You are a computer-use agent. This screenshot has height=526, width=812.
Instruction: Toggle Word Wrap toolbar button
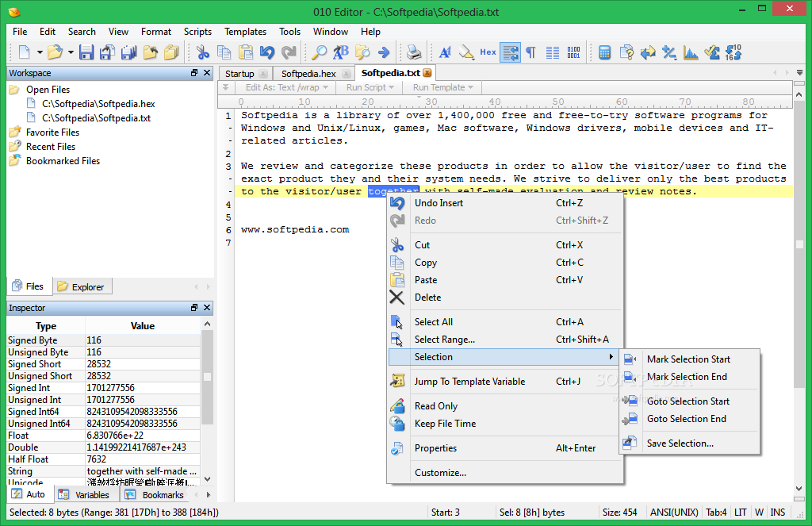pyautogui.click(x=510, y=52)
